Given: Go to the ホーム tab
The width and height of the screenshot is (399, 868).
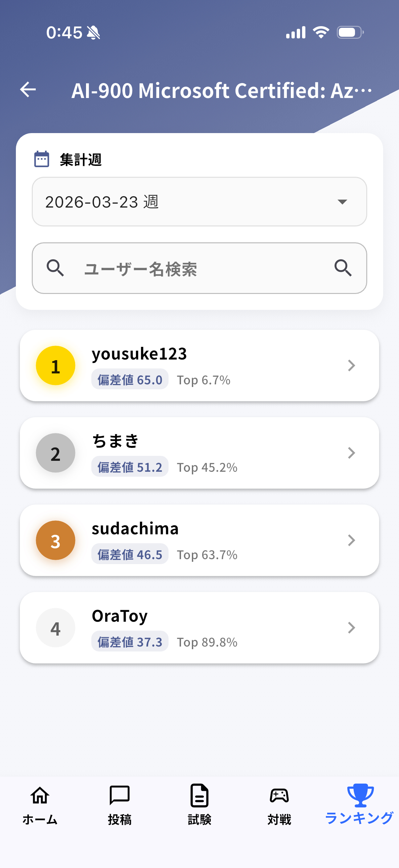Looking at the screenshot, I should coord(40,805).
